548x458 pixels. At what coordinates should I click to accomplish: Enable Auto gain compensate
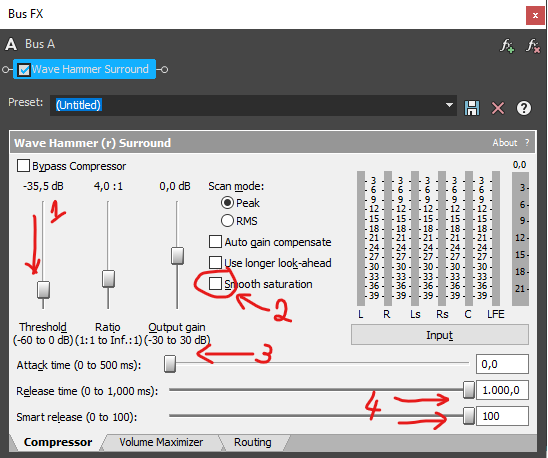[x=215, y=242]
